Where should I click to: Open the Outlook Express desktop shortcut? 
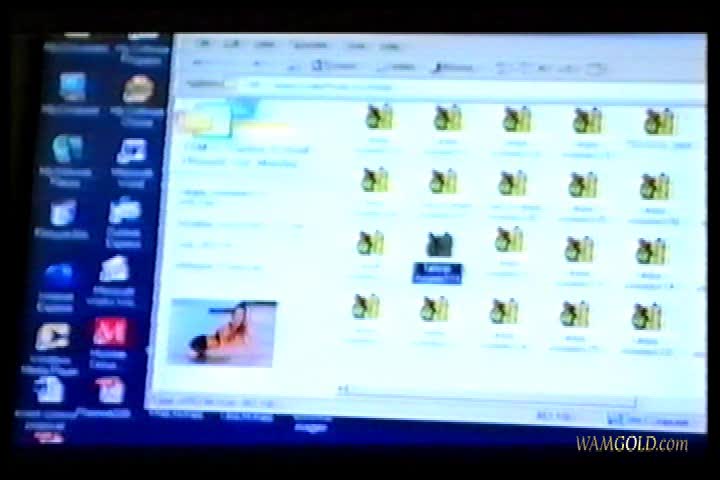124,212
